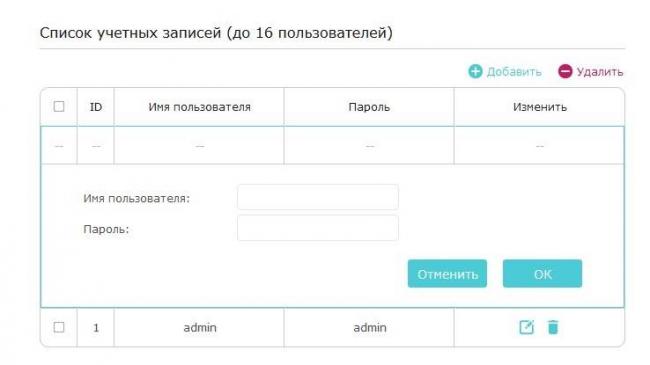Click the Имя пользователя: form label
Viewport: 650px width, 365px height.
point(136,199)
